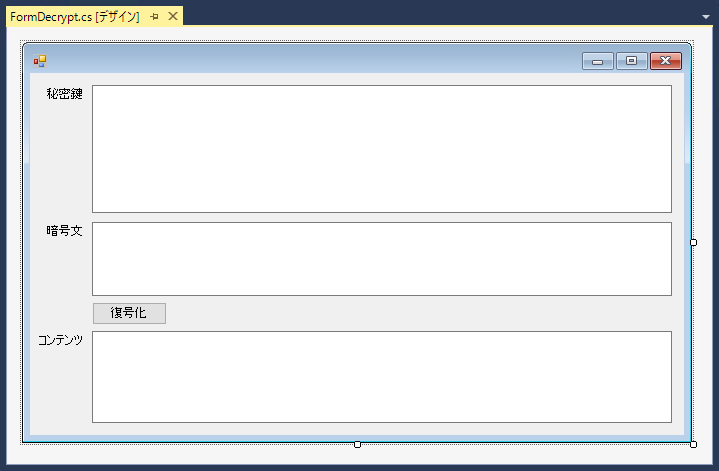This screenshot has height=471, width=719.
Task: Select the 暗号文 label
Action: coord(65,231)
